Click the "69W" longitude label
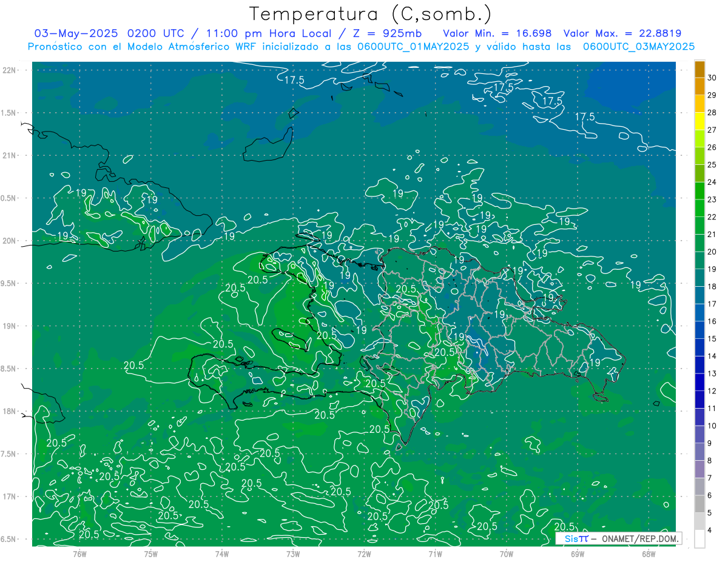Viewport: 728px width, 562px height. tap(578, 553)
